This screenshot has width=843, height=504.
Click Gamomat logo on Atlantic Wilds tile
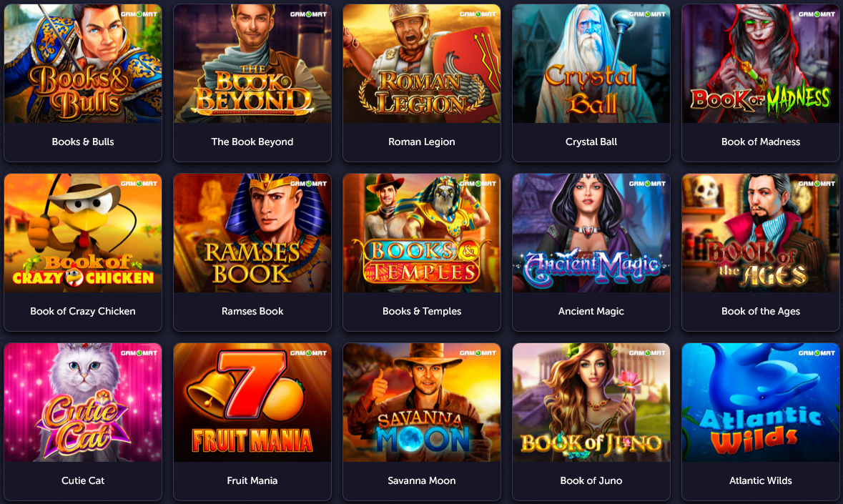click(817, 353)
